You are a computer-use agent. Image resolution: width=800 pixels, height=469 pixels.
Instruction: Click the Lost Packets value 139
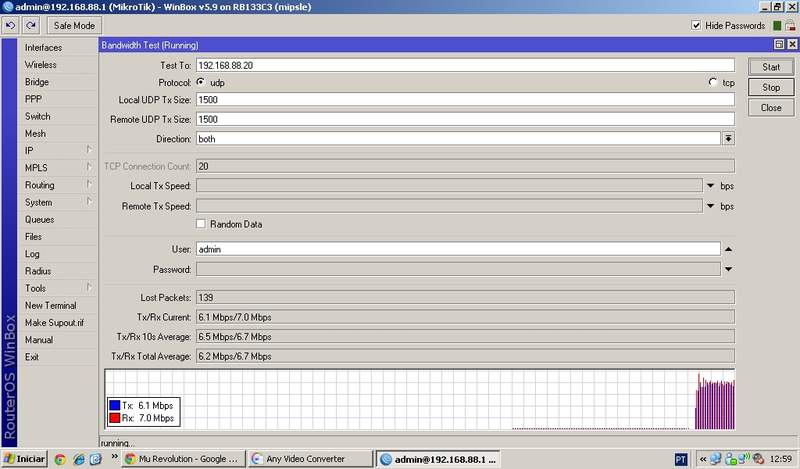click(465, 297)
